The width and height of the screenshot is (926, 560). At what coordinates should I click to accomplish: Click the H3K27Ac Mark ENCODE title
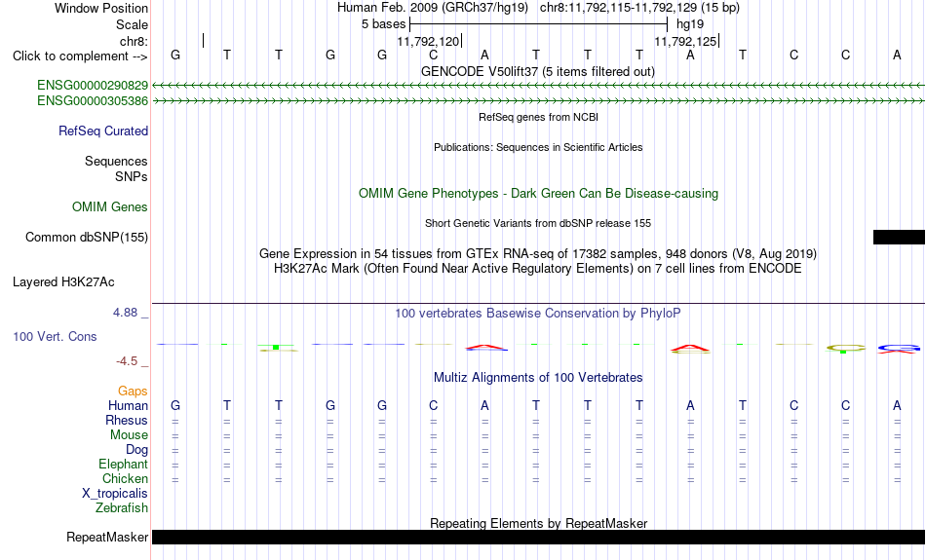click(x=538, y=269)
